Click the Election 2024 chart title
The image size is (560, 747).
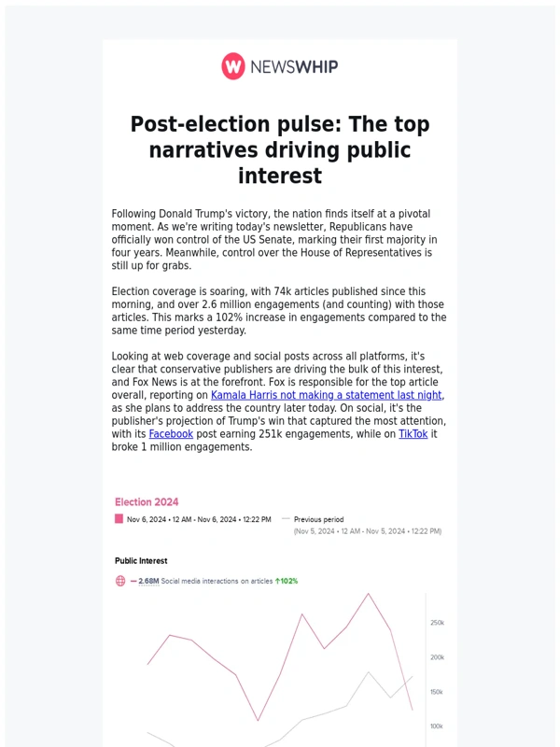coord(147,502)
